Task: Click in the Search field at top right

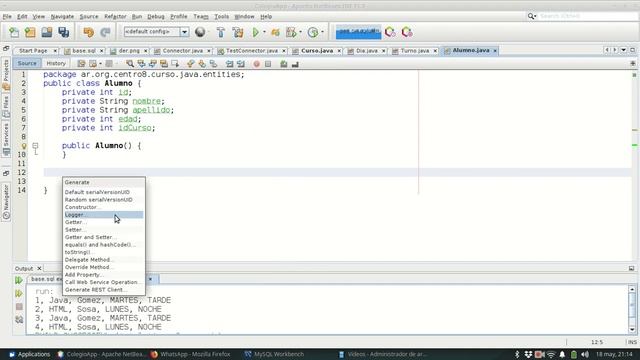Action: 587,16
